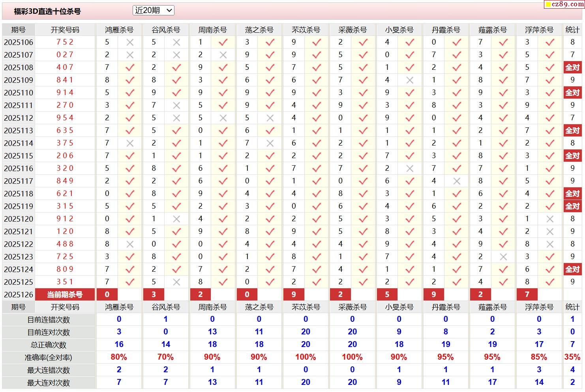Click the 最大连对次数 row label
The width and height of the screenshot is (585, 392).
click(49, 383)
